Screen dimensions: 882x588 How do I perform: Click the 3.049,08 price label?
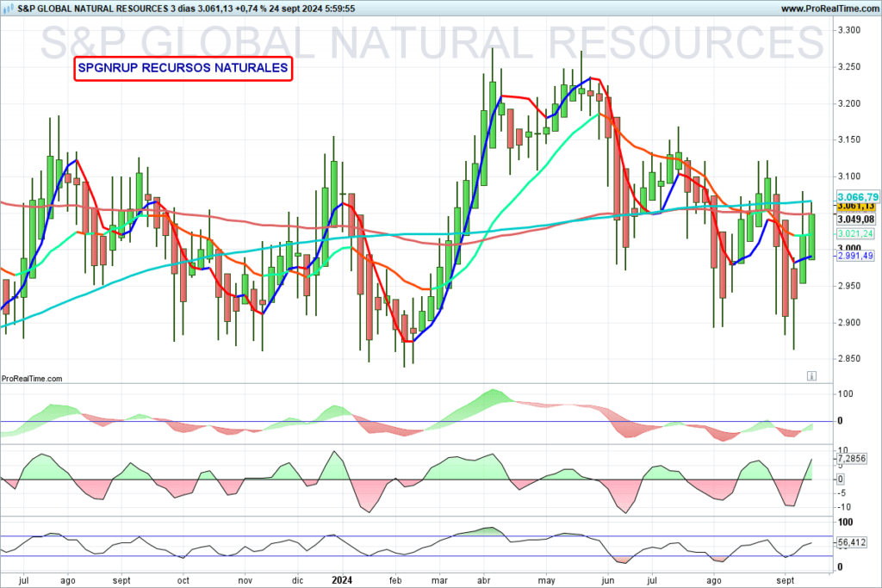pyautogui.click(x=855, y=220)
